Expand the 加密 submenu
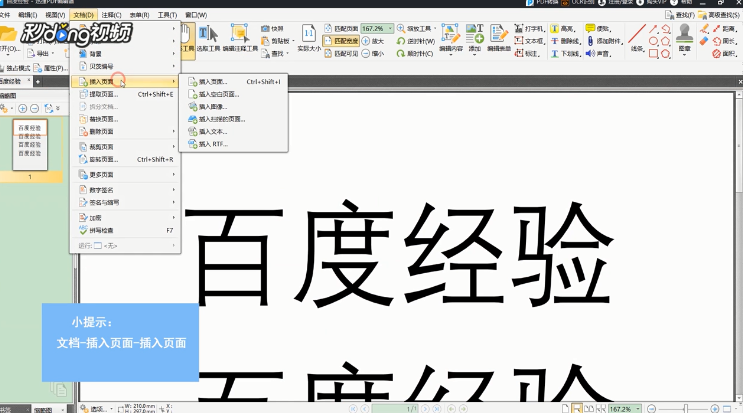This screenshot has width=743, height=413. click(126, 218)
